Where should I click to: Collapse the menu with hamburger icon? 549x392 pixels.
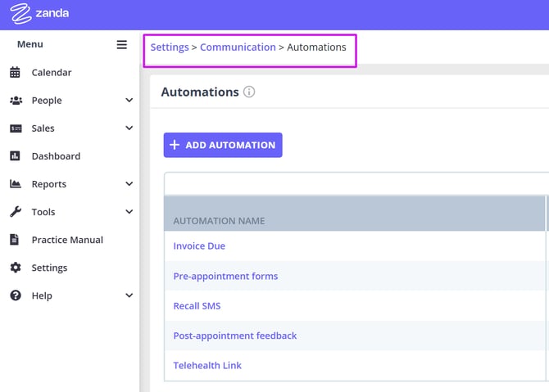[121, 44]
